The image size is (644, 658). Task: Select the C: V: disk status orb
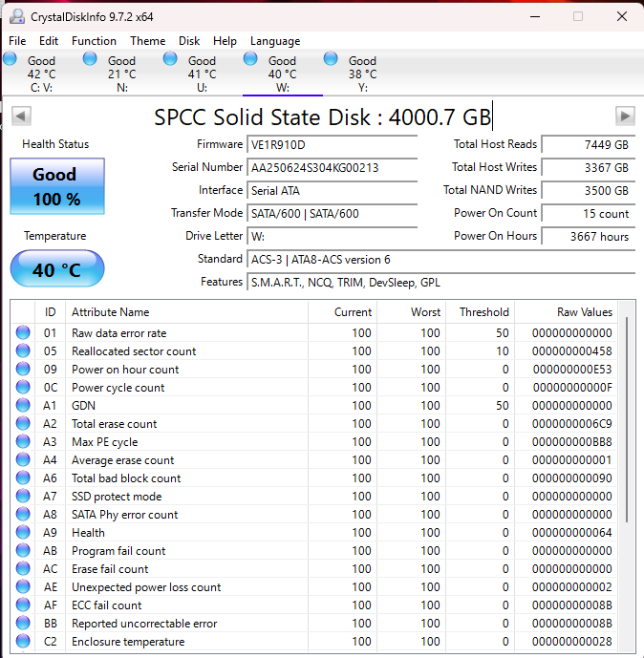coord(11,59)
